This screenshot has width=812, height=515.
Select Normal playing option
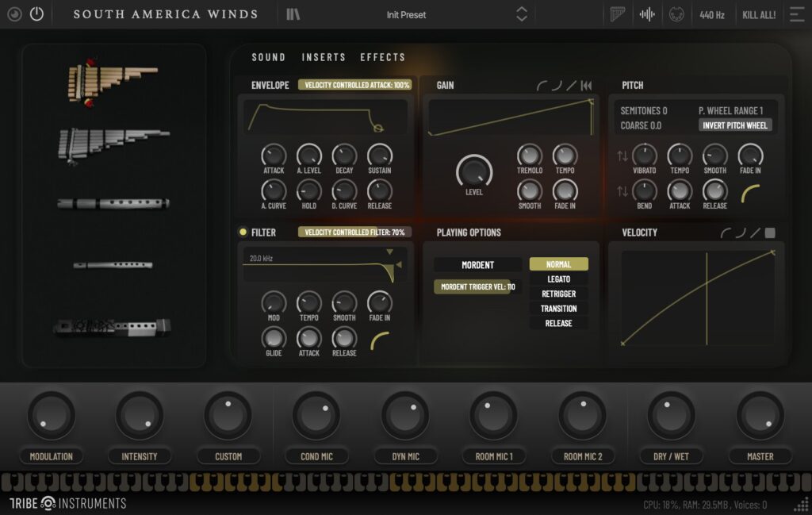coord(558,264)
